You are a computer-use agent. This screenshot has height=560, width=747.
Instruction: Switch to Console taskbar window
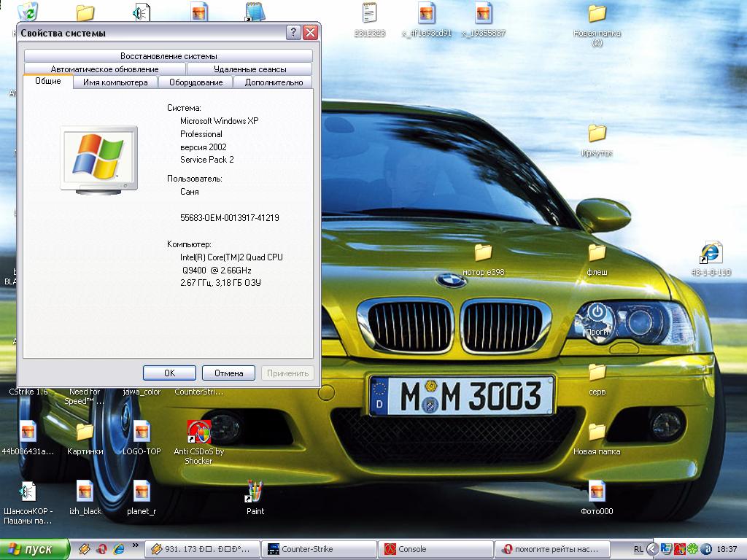(436, 549)
